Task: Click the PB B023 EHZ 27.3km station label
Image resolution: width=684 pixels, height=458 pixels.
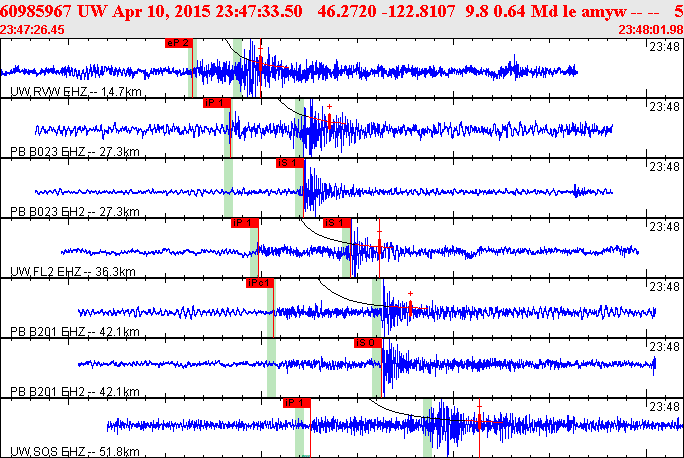Action: 75,152
